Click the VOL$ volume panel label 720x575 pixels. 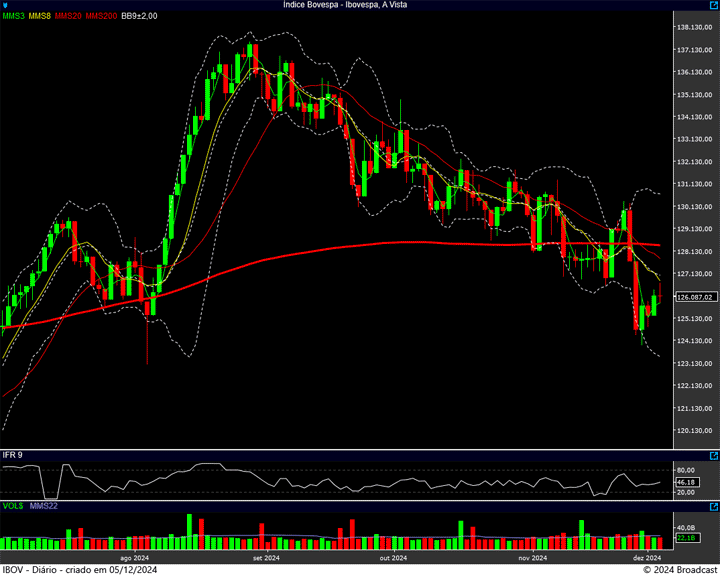13,507
